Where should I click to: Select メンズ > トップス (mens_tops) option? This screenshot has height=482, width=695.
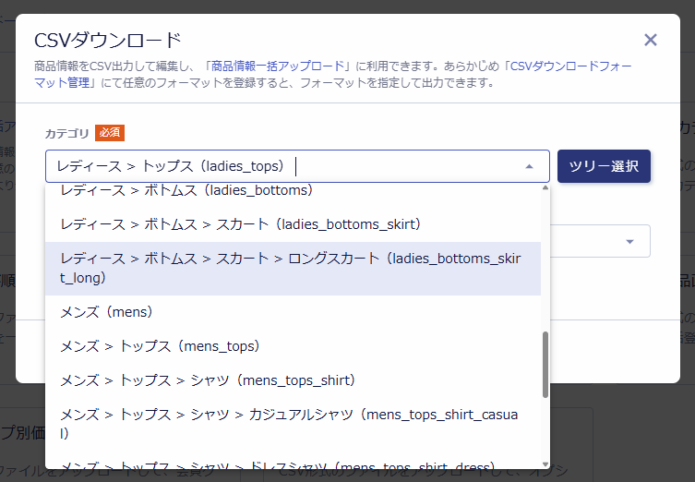point(160,346)
